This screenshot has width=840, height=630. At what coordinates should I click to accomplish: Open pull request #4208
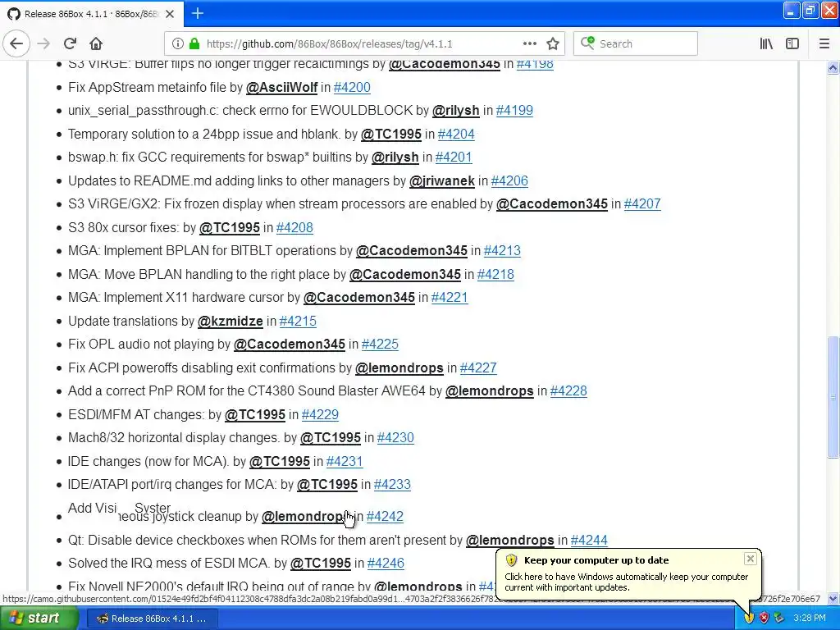click(294, 227)
